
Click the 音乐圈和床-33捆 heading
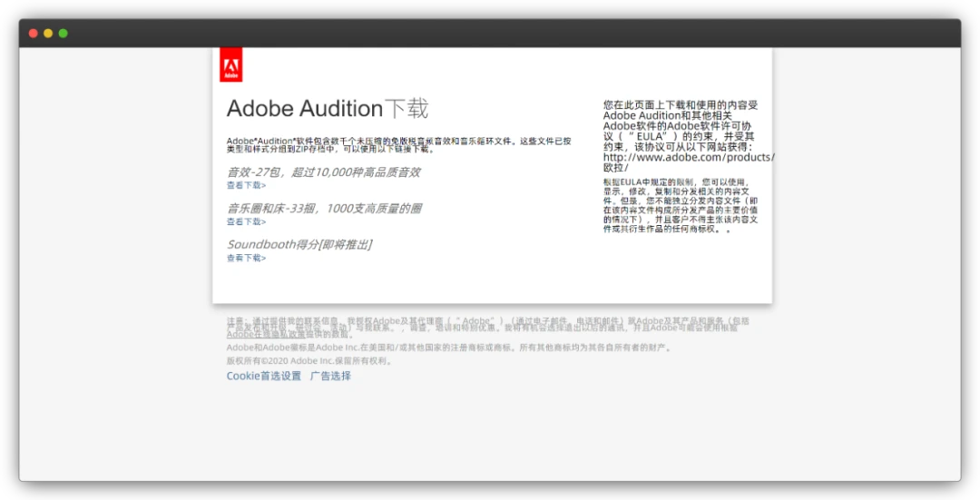point(324,208)
